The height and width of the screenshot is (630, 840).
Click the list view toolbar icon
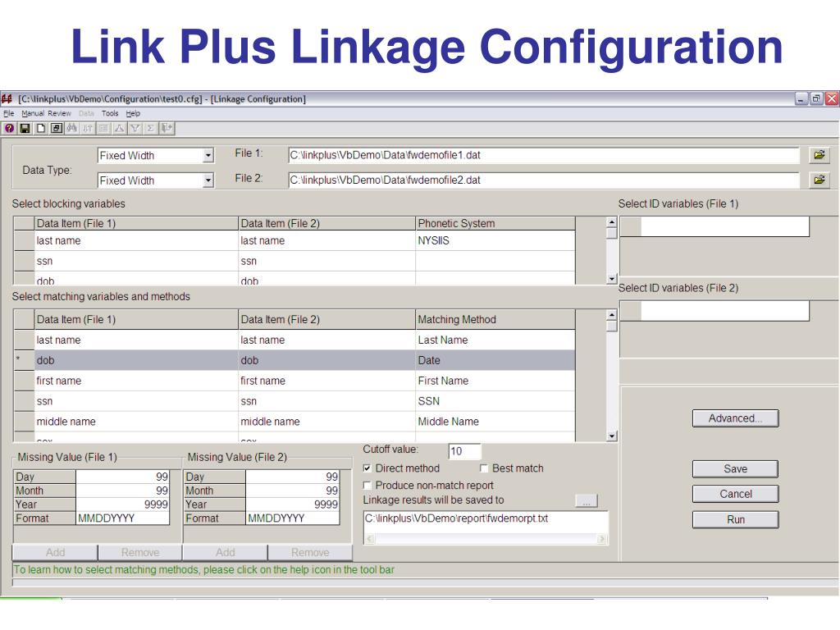coord(103,128)
